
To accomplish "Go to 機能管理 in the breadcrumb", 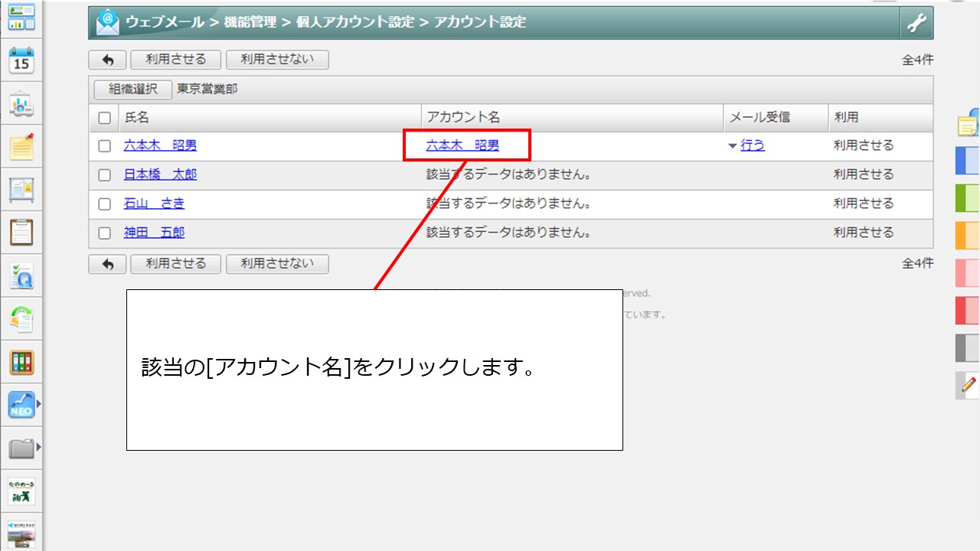I will click(250, 22).
